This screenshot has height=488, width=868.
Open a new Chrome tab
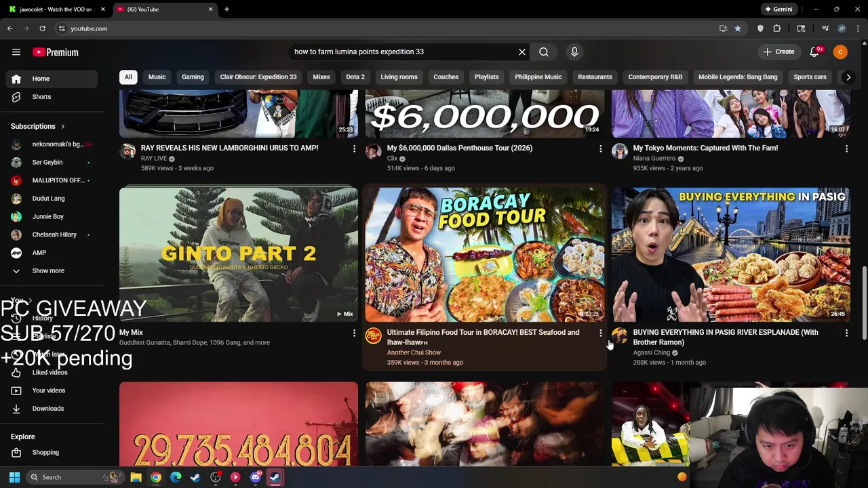pos(226,9)
